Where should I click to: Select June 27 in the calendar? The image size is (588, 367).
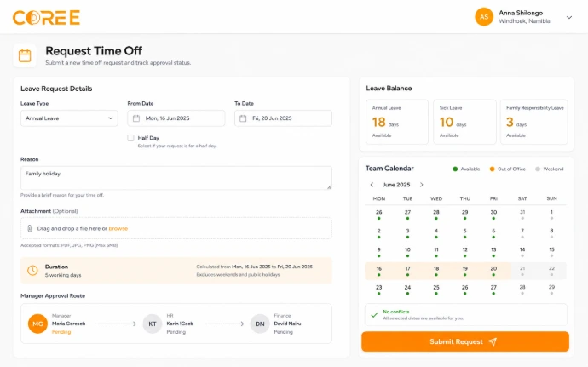pyautogui.click(x=493, y=290)
